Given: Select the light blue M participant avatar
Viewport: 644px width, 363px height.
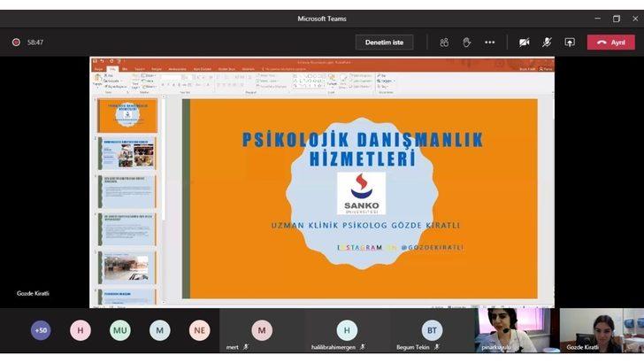Looking at the screenshot, I should 160,330.
